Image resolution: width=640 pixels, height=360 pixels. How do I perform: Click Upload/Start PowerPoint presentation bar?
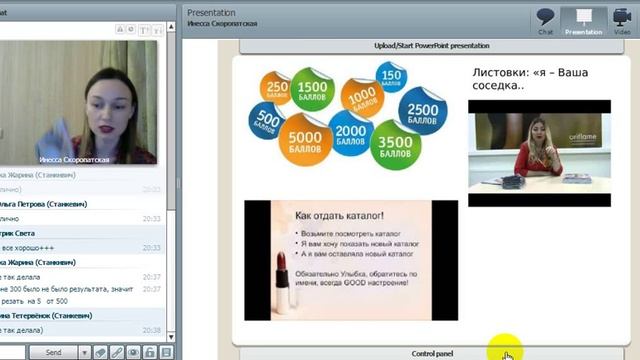coord(431,46)
